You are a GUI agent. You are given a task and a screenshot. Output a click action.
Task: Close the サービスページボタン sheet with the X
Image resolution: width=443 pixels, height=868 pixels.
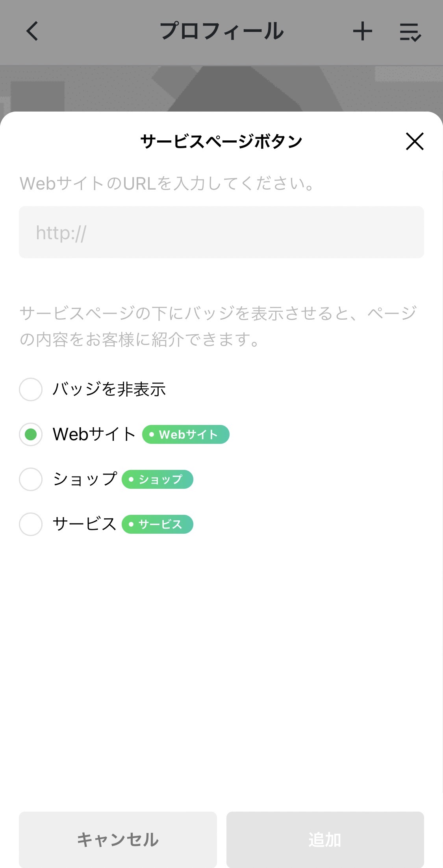coord(414,141)
